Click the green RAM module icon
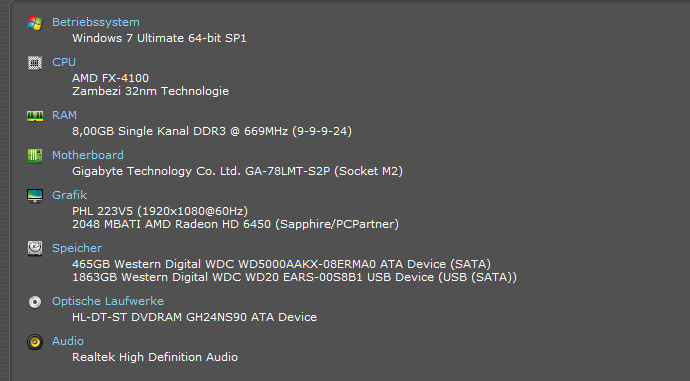 click(35, 116)
